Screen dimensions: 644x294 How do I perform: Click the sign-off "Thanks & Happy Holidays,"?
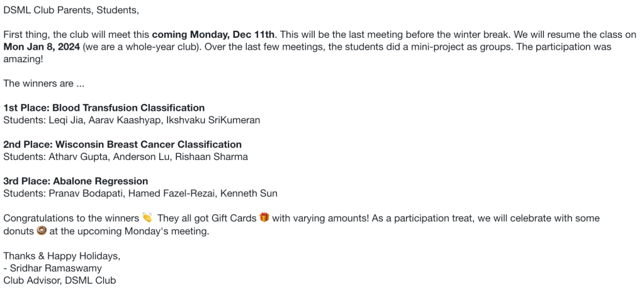click(x=62, y=256)
